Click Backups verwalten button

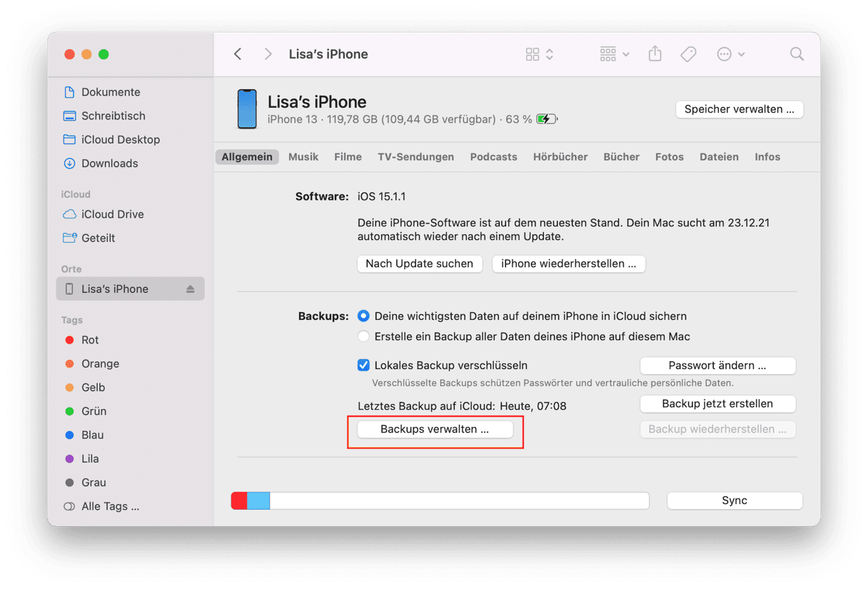click(435, 429)
